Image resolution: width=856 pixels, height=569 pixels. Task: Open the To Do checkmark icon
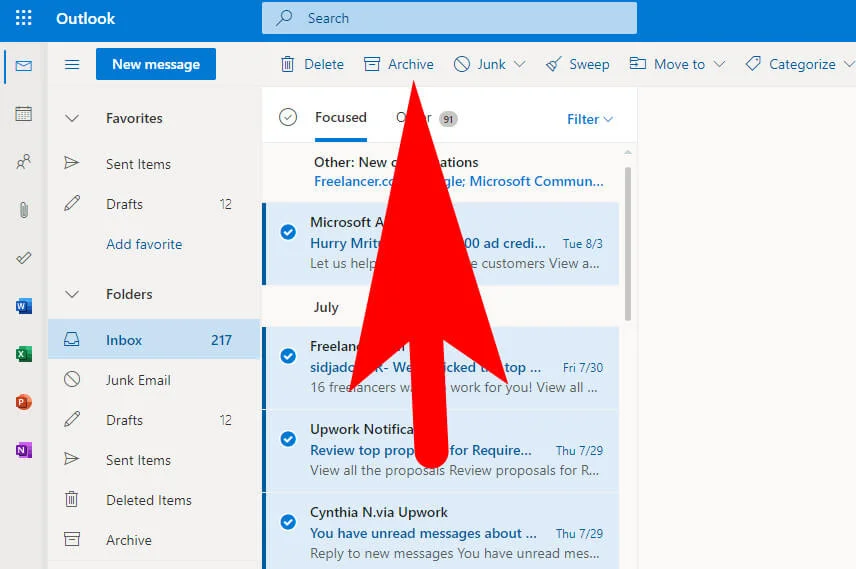[23, 258]
